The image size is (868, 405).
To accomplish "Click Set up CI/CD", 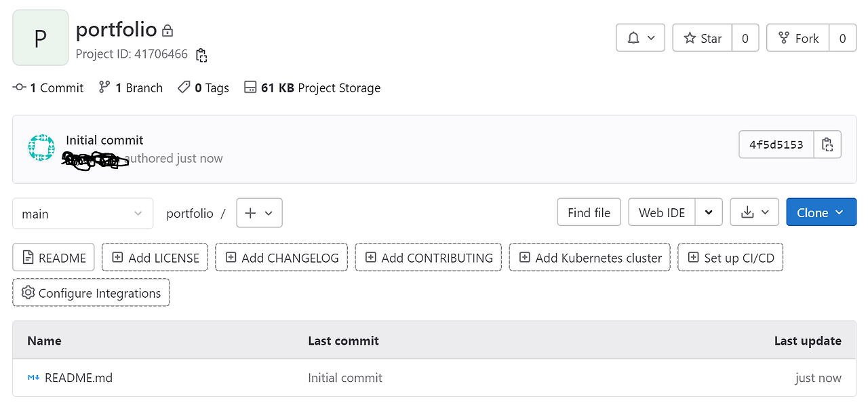I will 730,257.
